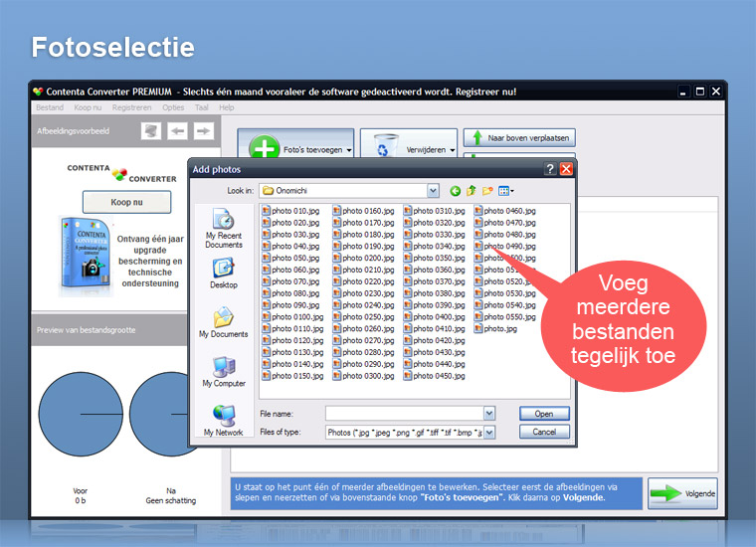Expand Verwijderen dropdown arrow
This screenshot has height=547, width=756.
(453, 150)
